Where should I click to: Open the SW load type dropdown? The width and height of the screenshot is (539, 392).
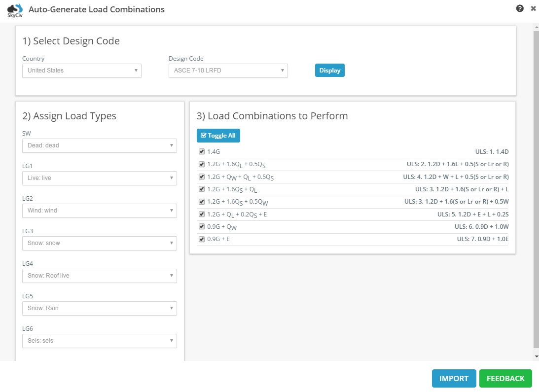(x=99, y=145)
